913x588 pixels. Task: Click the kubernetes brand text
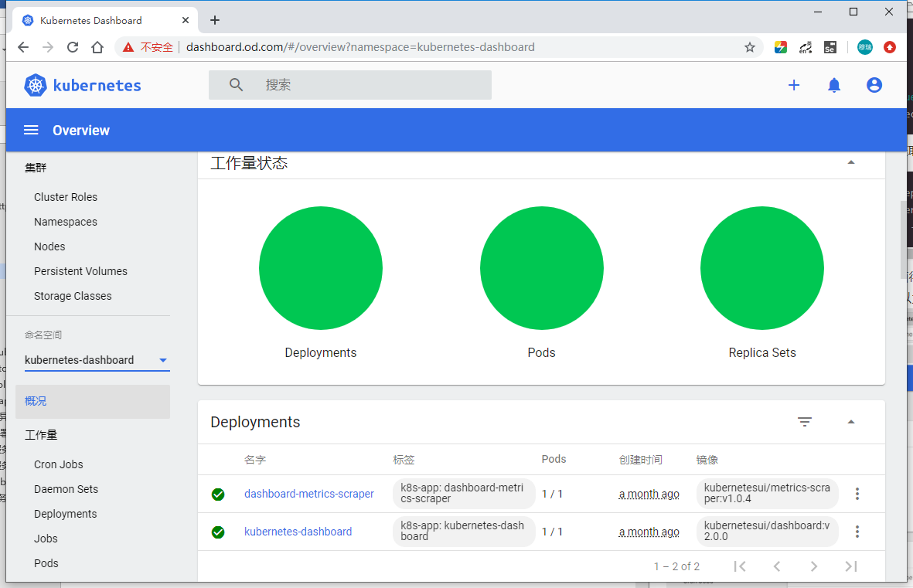click(97, 86)
